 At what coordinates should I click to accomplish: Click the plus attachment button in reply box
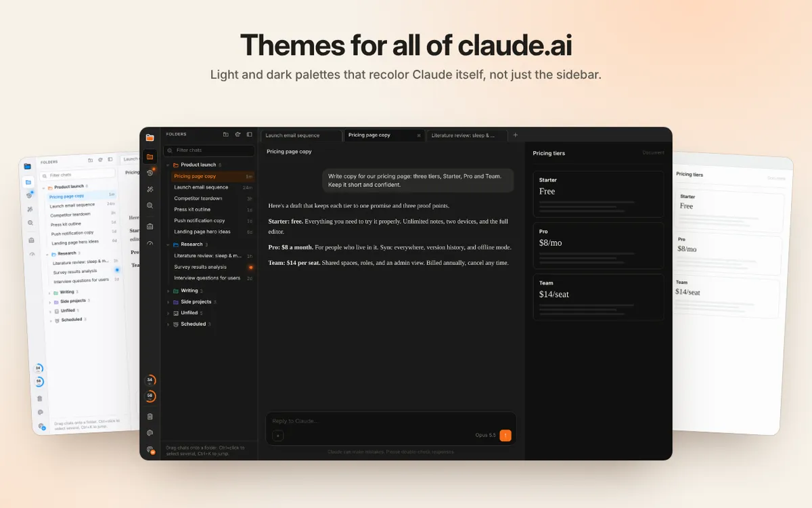coord(277,436)
